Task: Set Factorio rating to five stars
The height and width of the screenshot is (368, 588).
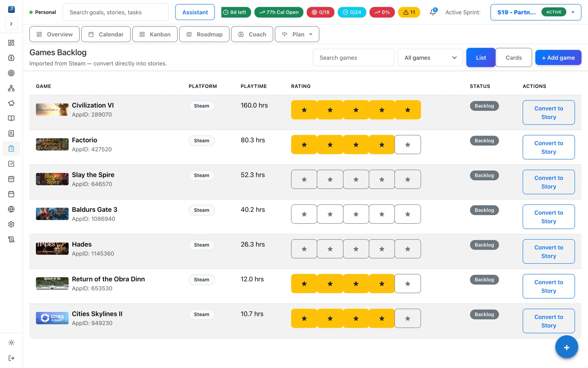Action: coord(408,145)
